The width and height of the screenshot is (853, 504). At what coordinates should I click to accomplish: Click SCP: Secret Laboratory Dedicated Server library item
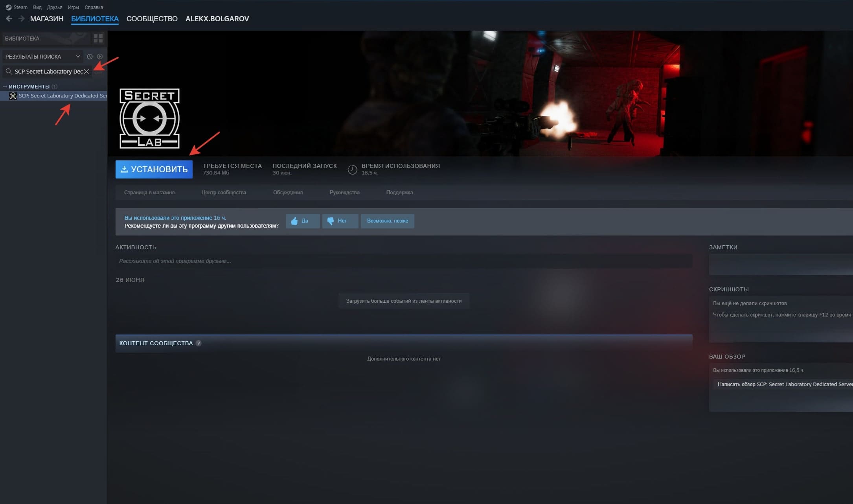[x=57, y=96]
